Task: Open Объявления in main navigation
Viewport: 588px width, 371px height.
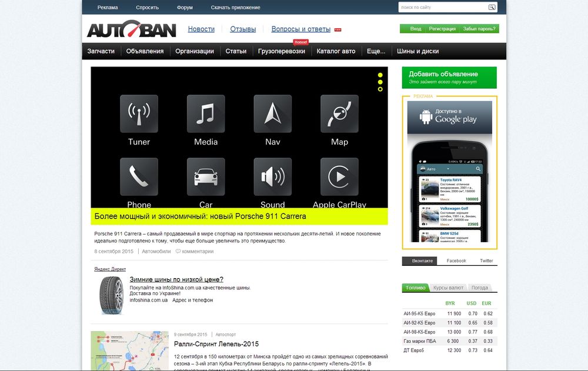Action: tap(145, 51)
